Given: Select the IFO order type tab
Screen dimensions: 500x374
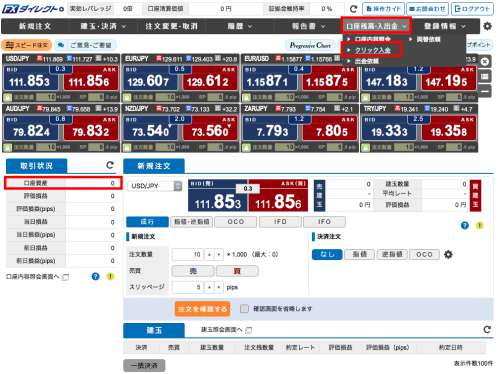Looking at the screenshot, I should pyautogui.click(x=324, y=222).
